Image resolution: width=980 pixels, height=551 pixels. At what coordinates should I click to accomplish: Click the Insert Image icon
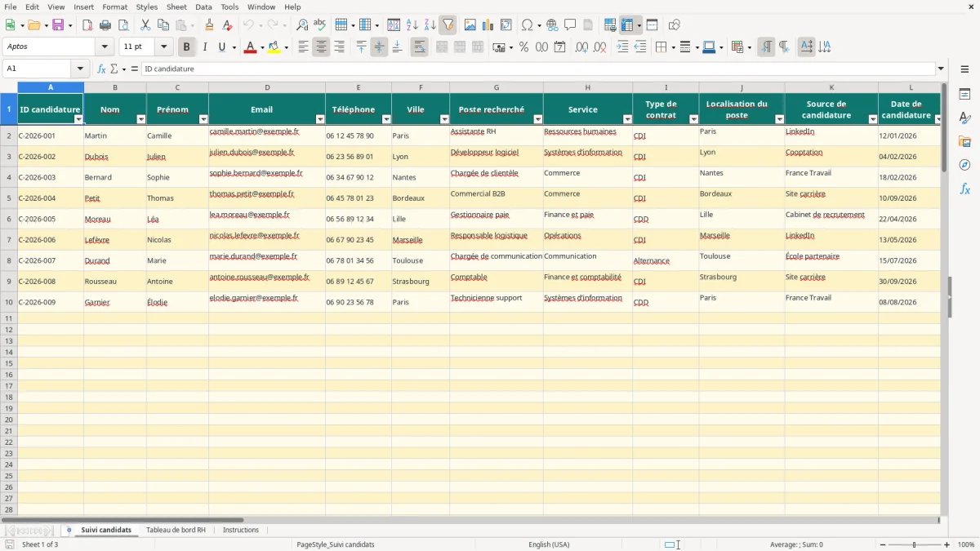[470, 25]
